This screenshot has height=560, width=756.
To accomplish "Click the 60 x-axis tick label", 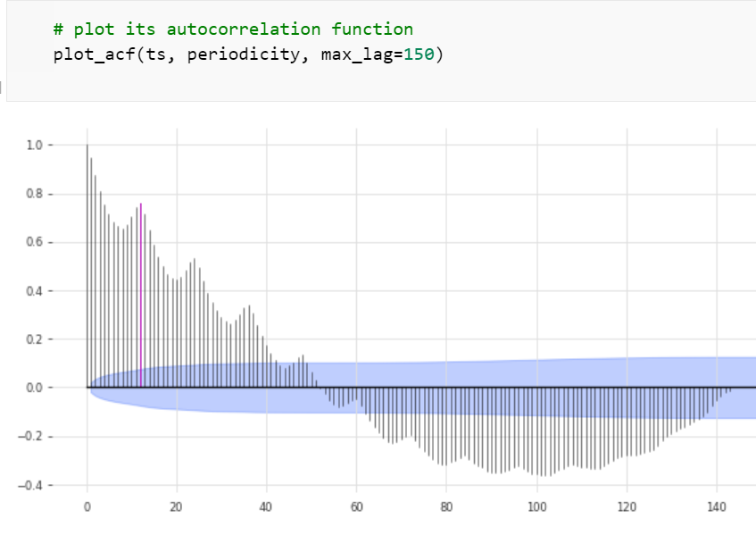I will coord(356,507).
